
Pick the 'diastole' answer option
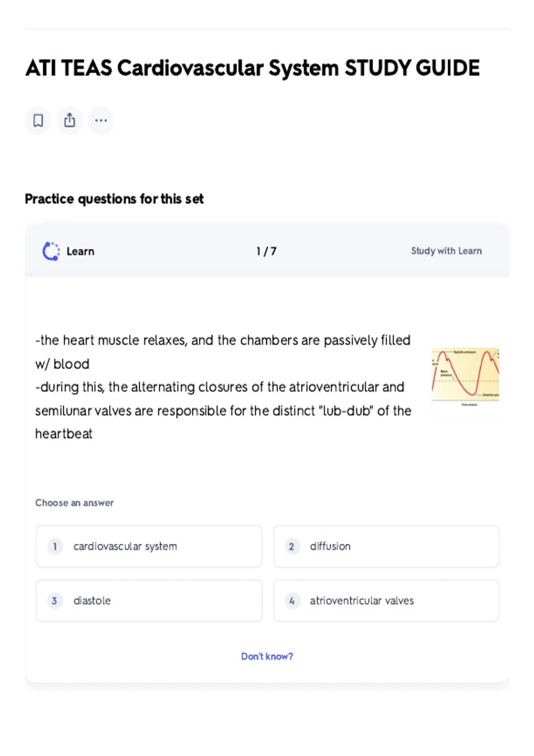pos(149,601)
